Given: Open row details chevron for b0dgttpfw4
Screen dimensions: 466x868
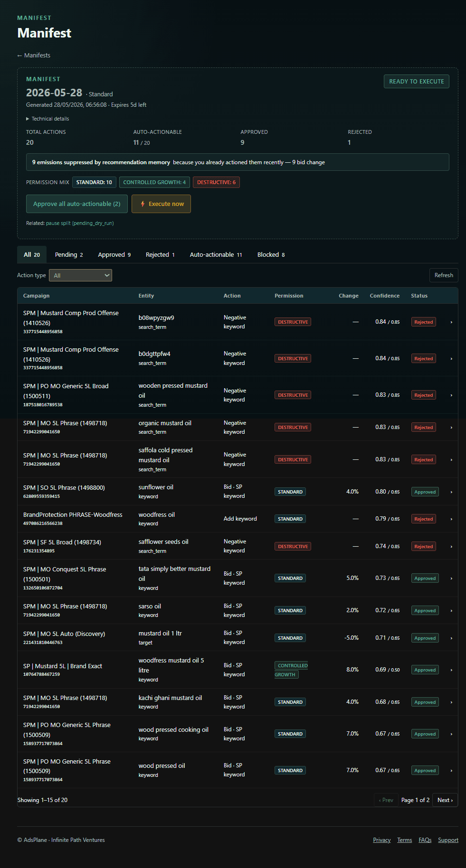Looking at the screenshot, I should 451,359.
